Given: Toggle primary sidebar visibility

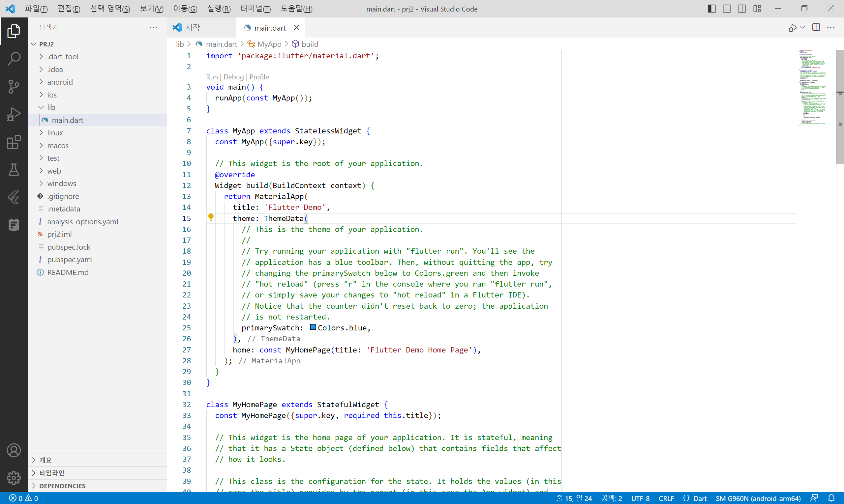Looking at the screenshot, I should (712, 9).
